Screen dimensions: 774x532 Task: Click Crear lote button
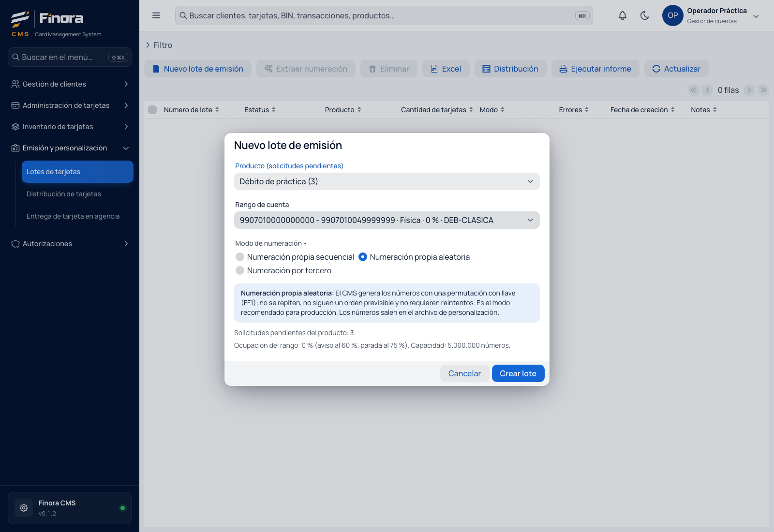(518, 373)
